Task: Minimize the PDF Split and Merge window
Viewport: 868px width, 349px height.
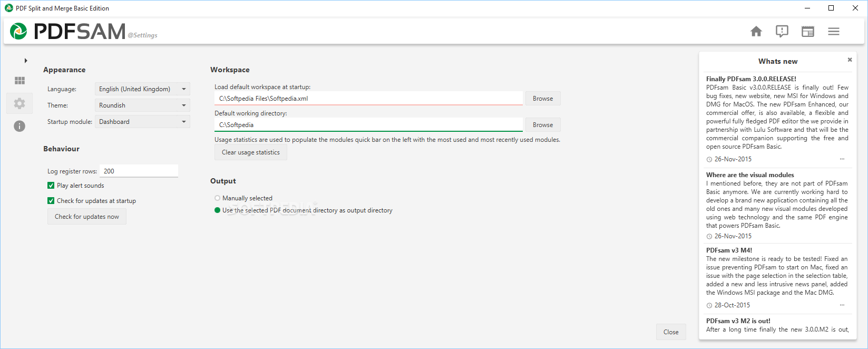Action: point(807,8)
